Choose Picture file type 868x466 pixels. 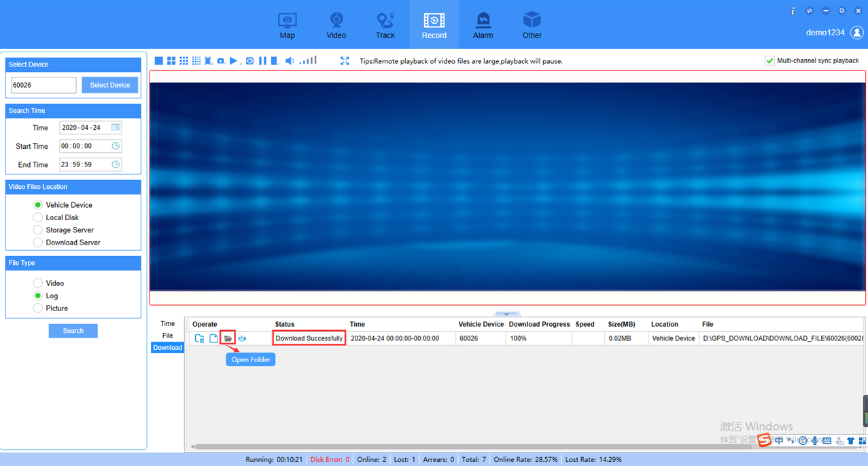coord(38,308)
